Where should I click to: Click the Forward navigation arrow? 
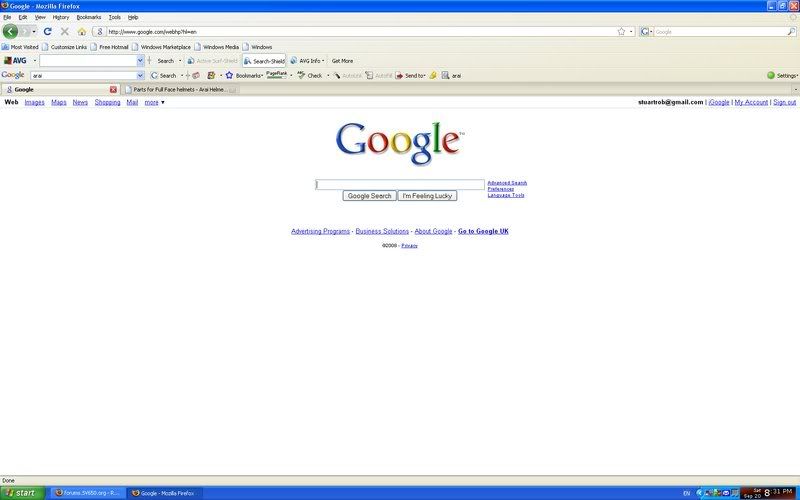point(24,32)
